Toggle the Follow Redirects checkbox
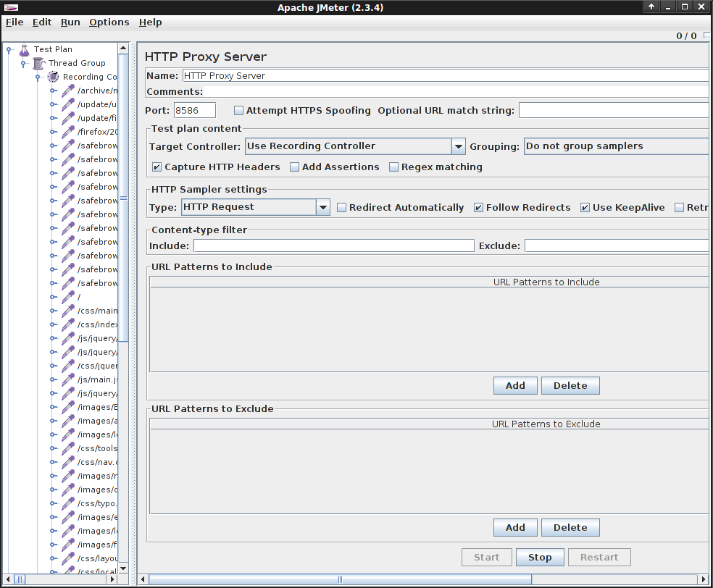 click(x=478, y=208)
